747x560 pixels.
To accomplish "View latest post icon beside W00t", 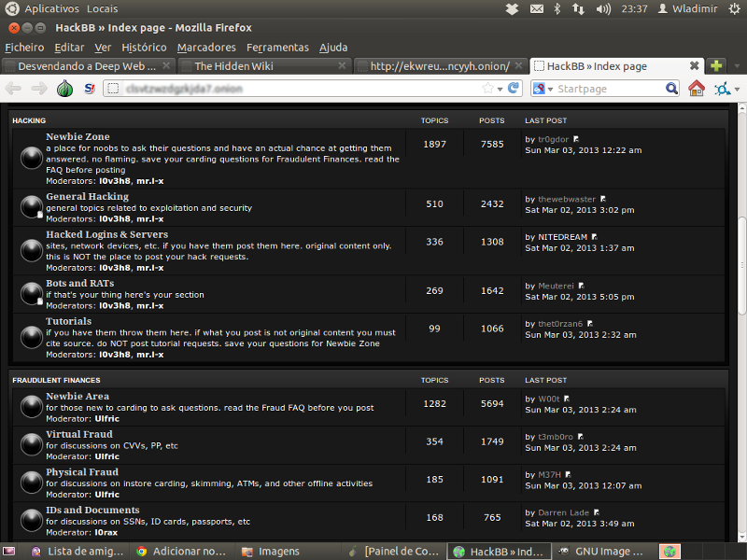I will pos(567,399).
